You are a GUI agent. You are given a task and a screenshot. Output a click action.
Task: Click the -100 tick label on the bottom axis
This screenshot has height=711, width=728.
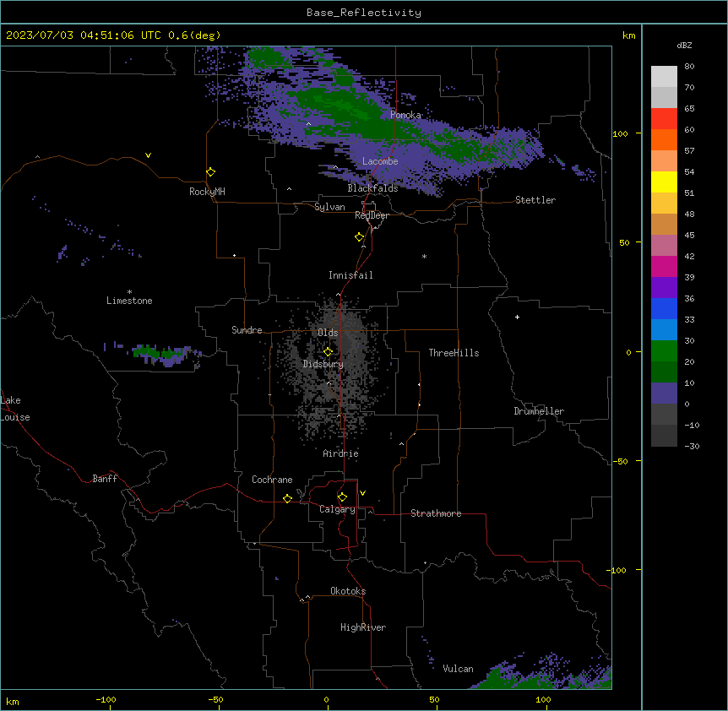[106, 699]
